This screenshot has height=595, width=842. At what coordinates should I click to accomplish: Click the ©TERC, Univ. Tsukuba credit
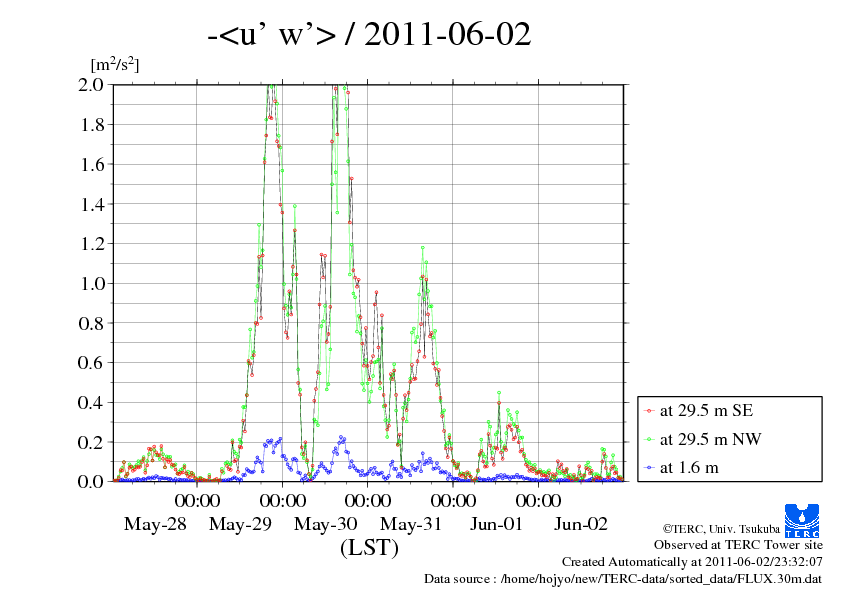(721, 529)
